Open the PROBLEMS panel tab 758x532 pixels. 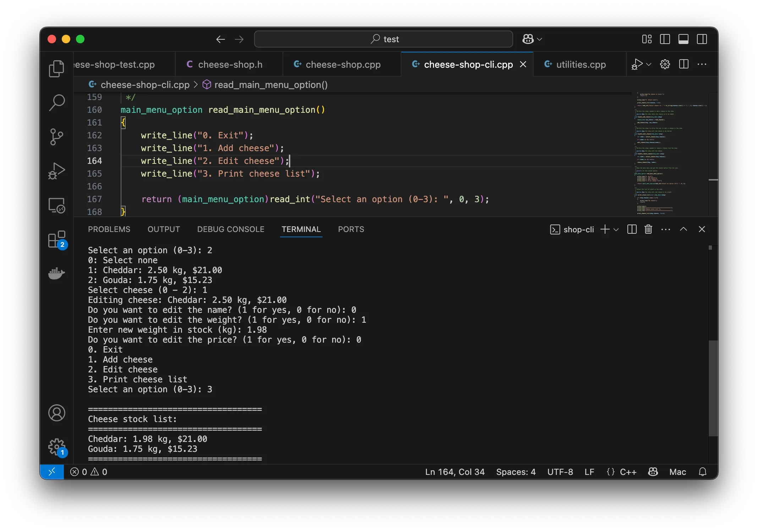(109, 229)
